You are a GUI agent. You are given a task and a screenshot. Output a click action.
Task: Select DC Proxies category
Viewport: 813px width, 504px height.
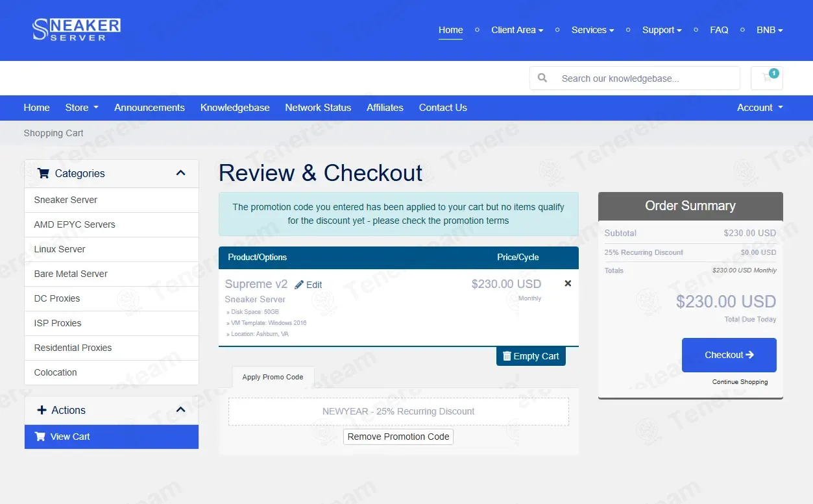click(x=112, y=298)
